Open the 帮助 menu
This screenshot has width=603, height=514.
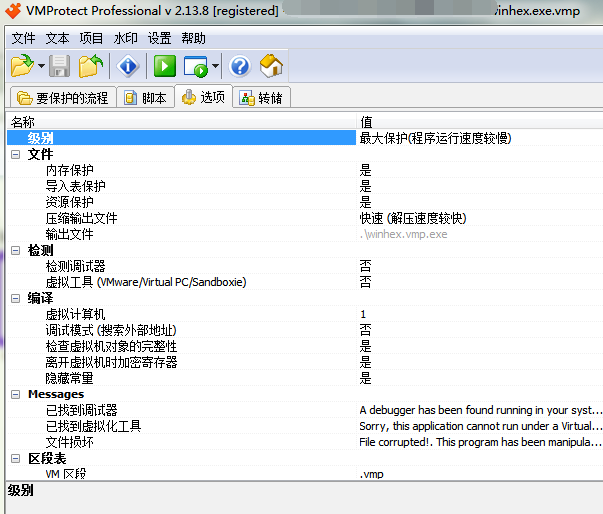193,38
